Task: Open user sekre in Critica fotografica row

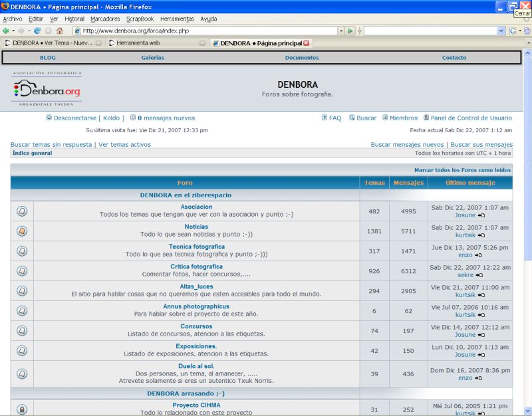Action: point(465,275)
